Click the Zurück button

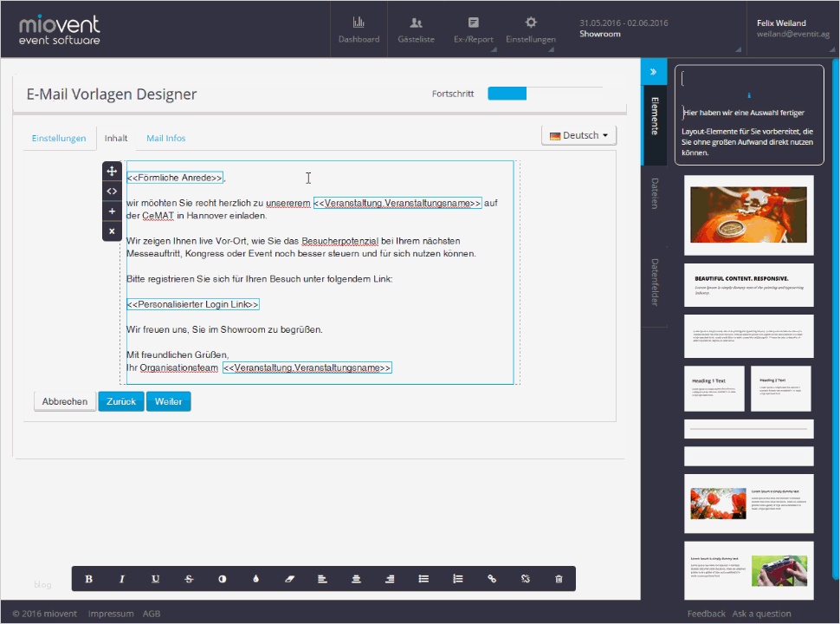coord(121,401)
